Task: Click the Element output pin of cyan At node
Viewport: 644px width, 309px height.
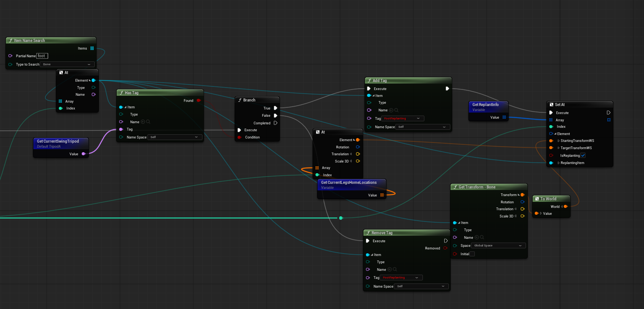Action: 94,80
